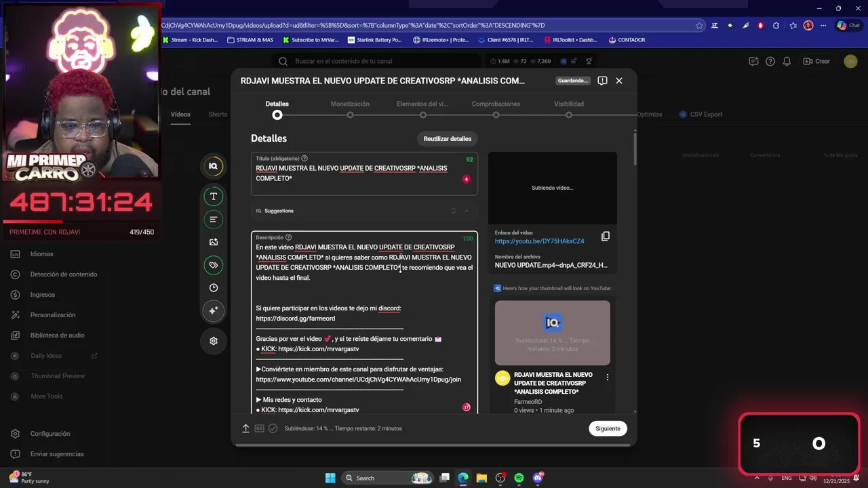The image size is (868, 488).
Task: Bookmark this page with star icon
Action: [699, 26]
